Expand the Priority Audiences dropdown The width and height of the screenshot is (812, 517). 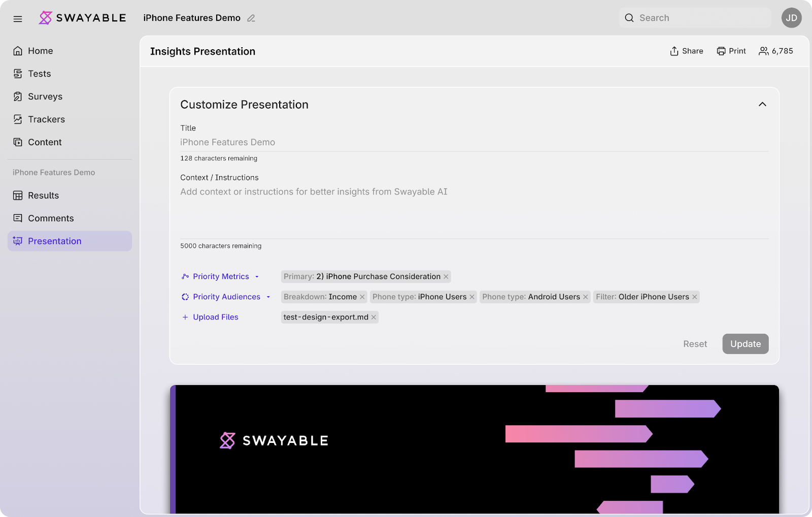[x=268, y=297]
